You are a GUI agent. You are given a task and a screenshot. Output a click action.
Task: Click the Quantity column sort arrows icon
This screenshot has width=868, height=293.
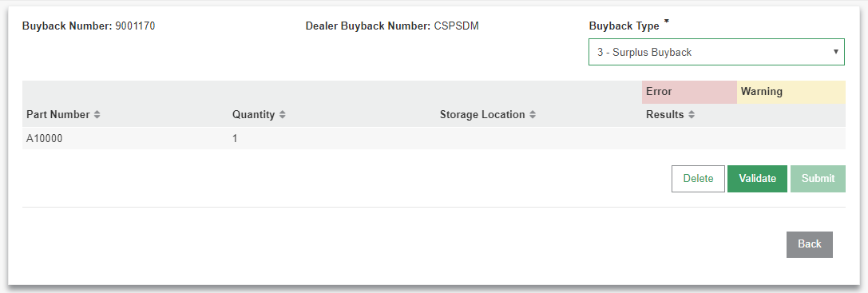coord(283,115)
